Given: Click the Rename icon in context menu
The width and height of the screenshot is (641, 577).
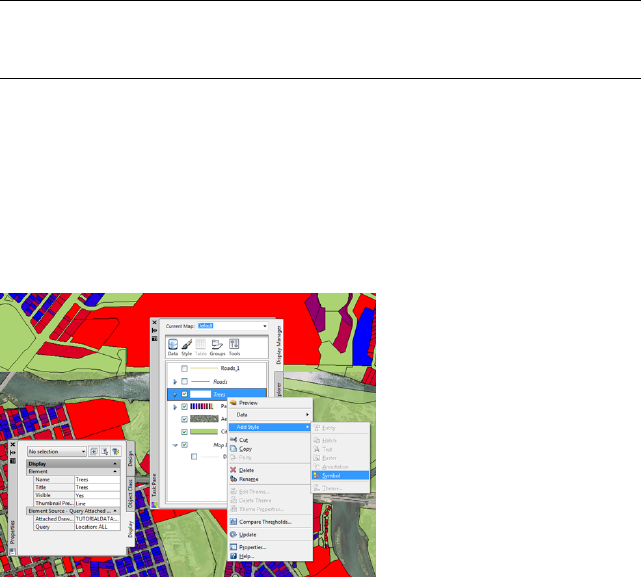Looking at the screenshot, I should point(233,479).
